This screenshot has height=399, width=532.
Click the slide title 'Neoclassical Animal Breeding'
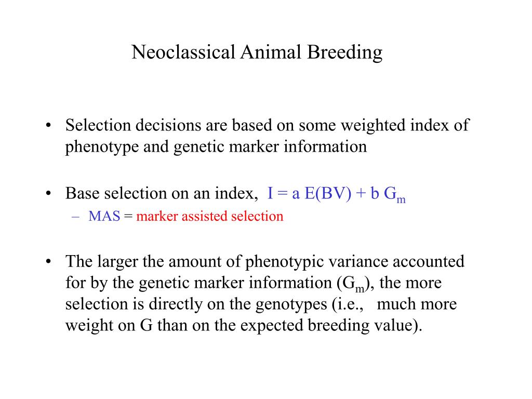[x=257, y=52]
